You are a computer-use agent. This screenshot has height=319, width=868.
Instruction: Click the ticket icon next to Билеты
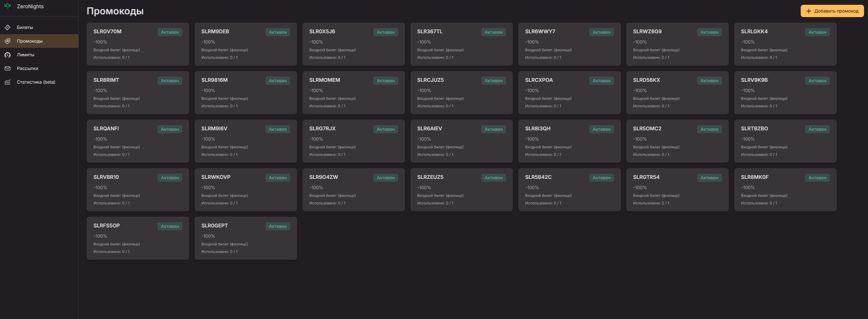[7, 27]
